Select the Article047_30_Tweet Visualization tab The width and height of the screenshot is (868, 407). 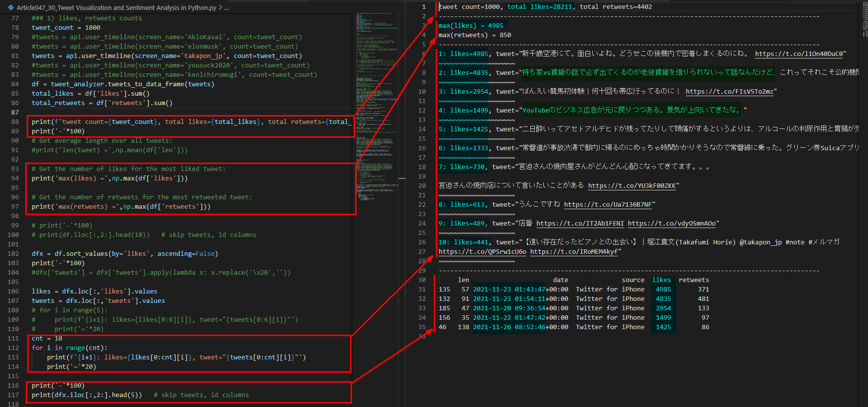click(x=116, y=7)
